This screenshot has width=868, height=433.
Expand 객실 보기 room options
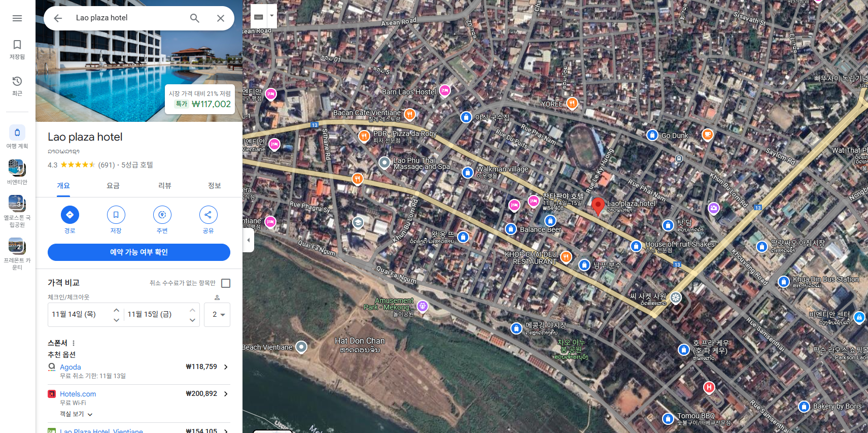tap(76, 414)
